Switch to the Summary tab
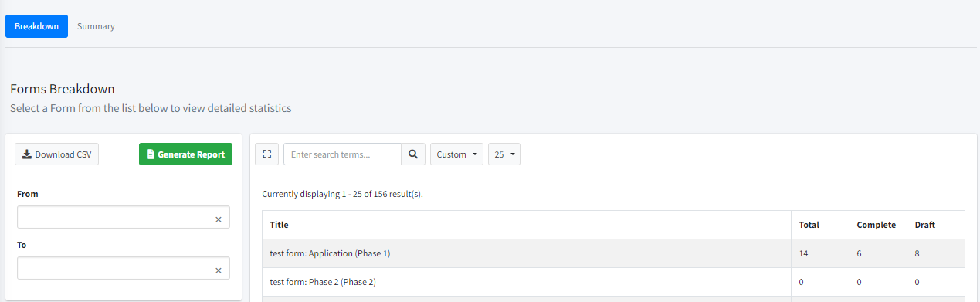The width and height of the screenshot is (980, 302). tap(96, 26)
